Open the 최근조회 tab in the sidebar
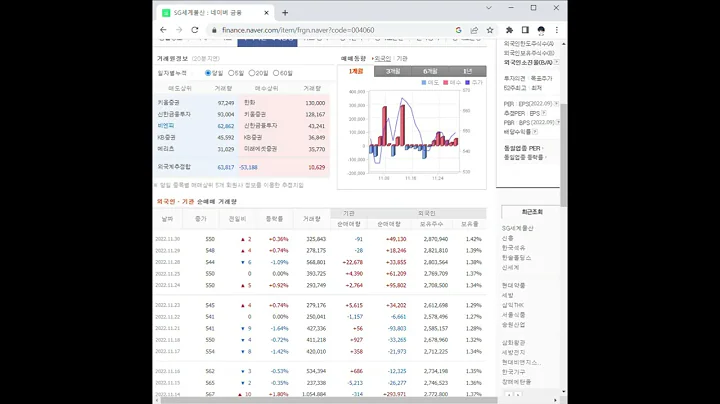The width and height of the screenshot is (720, 404). tap(532, 212)
